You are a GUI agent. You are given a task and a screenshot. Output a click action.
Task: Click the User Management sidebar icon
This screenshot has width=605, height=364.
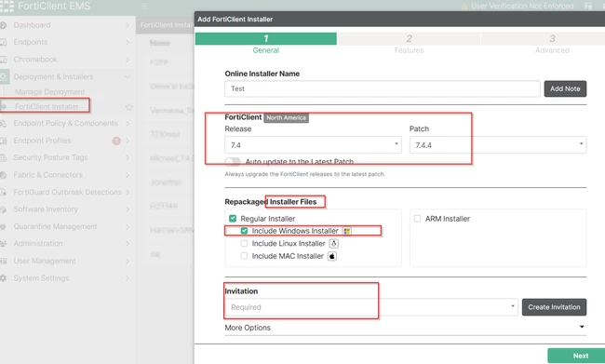(4, 262)
